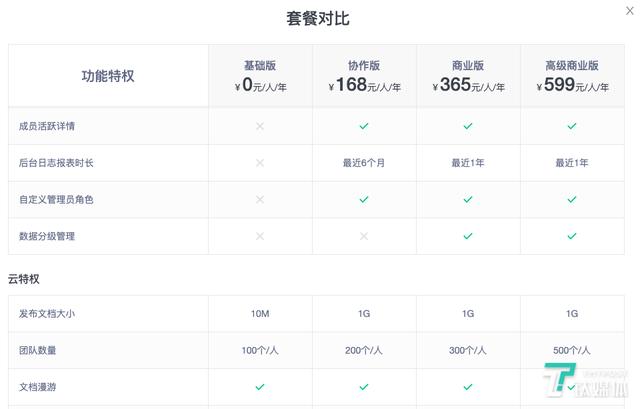Click the 基础版 cross for 后台日志报表时长

point(260,163)
